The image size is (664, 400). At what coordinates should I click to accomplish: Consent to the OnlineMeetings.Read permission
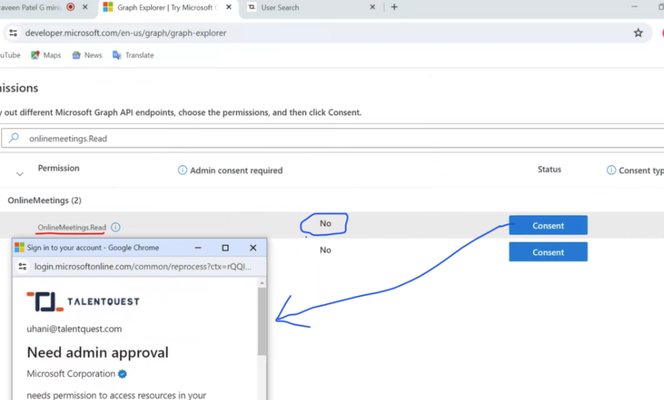click(548, 225)
